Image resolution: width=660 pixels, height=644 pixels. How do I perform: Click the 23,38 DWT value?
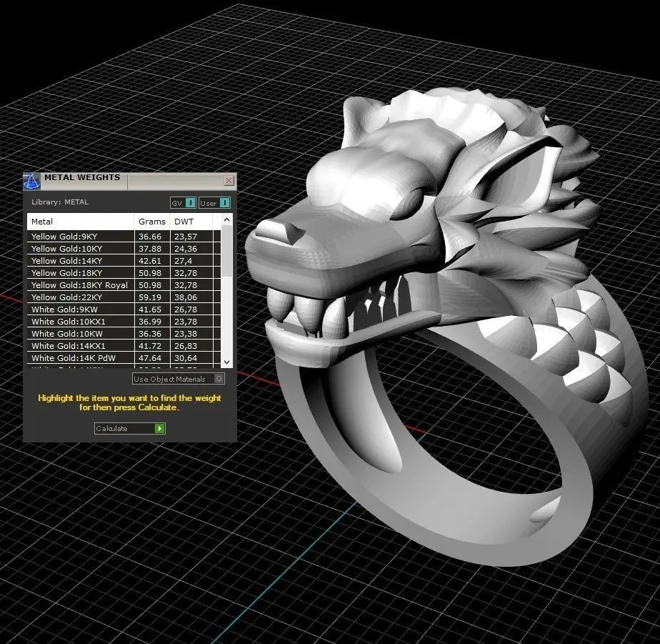tap(186, 334)
